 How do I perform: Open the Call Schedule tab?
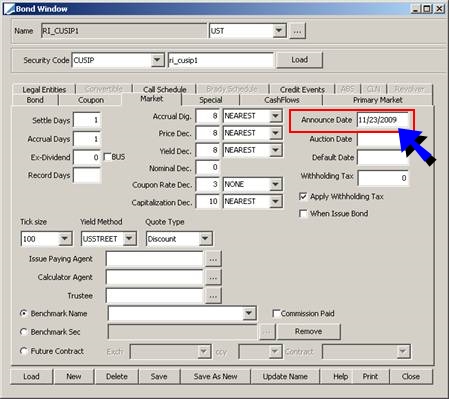click(x=165, y=89)
